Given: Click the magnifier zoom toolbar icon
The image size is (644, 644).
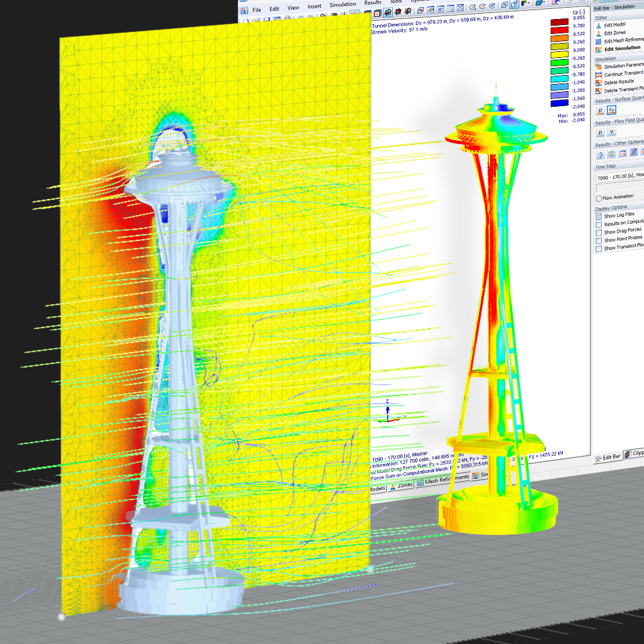Looking at the screenshot, I should (450, 8).
